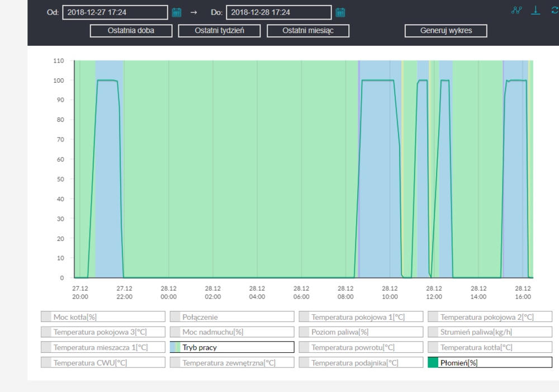
Task: Click the refresh icon
Action: (x=554, y=11)
